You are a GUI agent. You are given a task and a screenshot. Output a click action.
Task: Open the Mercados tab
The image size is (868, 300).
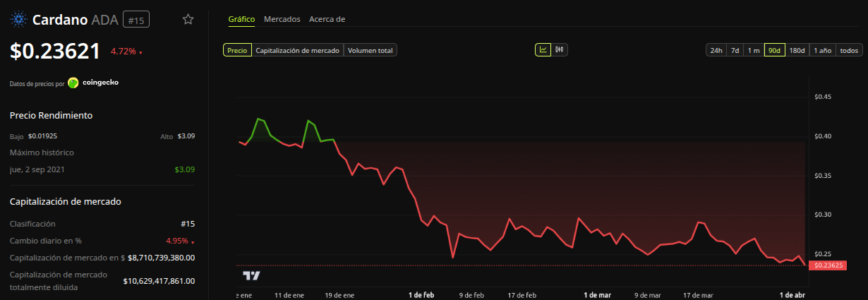[x=282, y=19]
